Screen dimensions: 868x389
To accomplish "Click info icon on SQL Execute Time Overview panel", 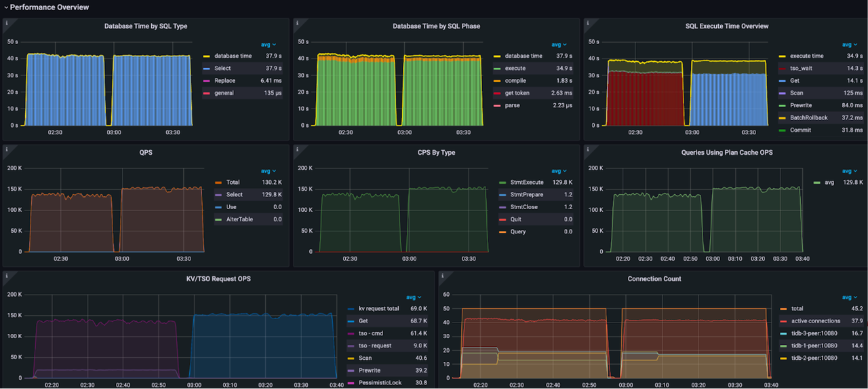I will coord(587,22).
